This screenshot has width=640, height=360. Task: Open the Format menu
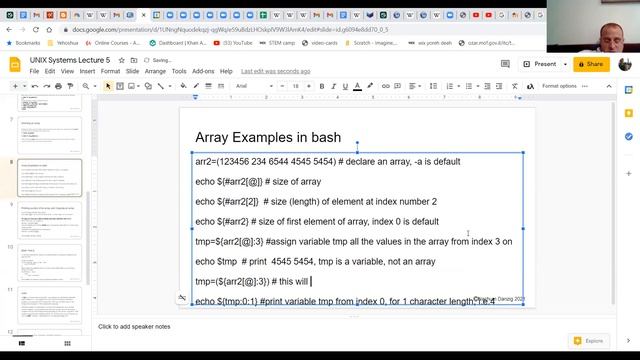pyautogui.click(x=110, y=71)
